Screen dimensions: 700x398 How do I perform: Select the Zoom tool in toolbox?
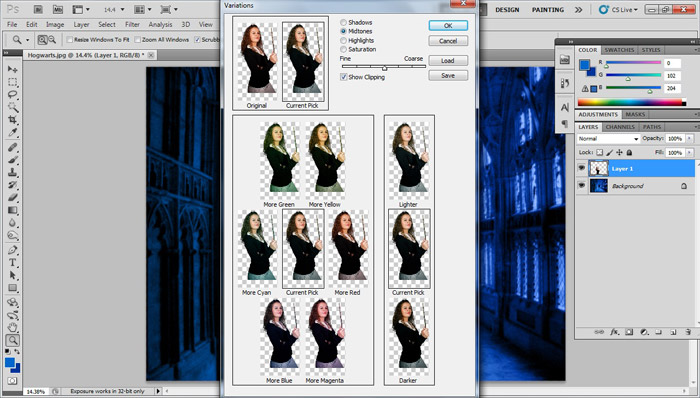12,340
